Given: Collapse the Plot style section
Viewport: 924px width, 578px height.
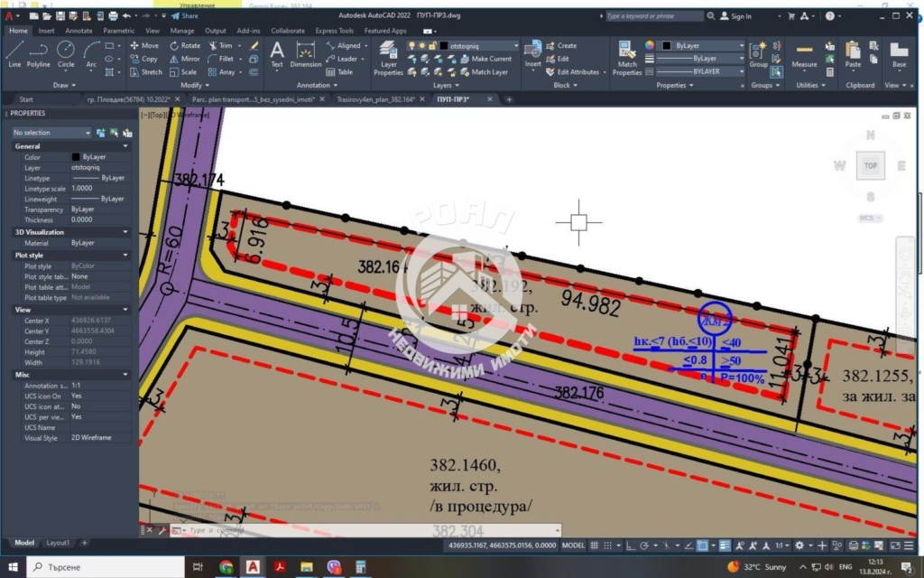Looking at the screenshot, I should (125, 256).
